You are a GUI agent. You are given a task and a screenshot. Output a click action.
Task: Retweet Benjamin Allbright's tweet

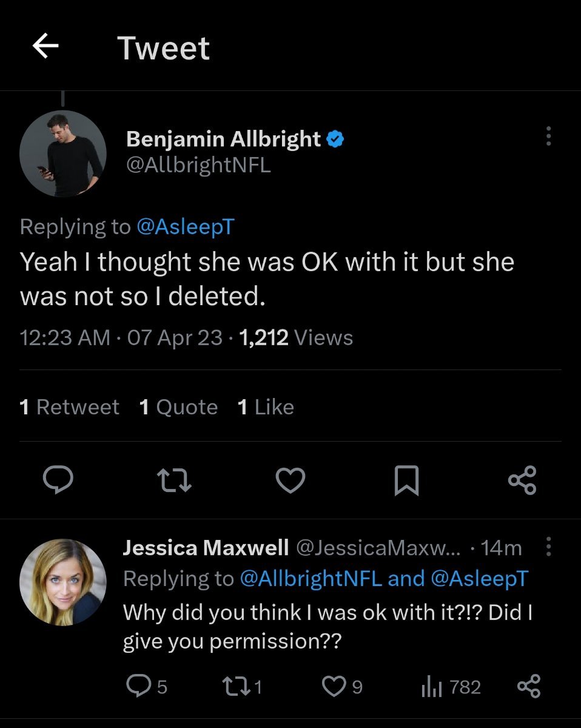175,481
